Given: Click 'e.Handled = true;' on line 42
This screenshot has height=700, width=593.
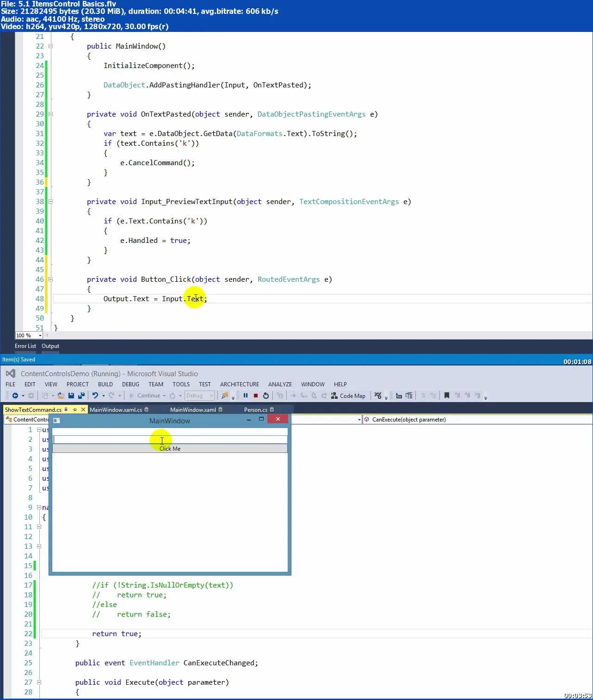Looking at the screenshot, I should (155, 241).
